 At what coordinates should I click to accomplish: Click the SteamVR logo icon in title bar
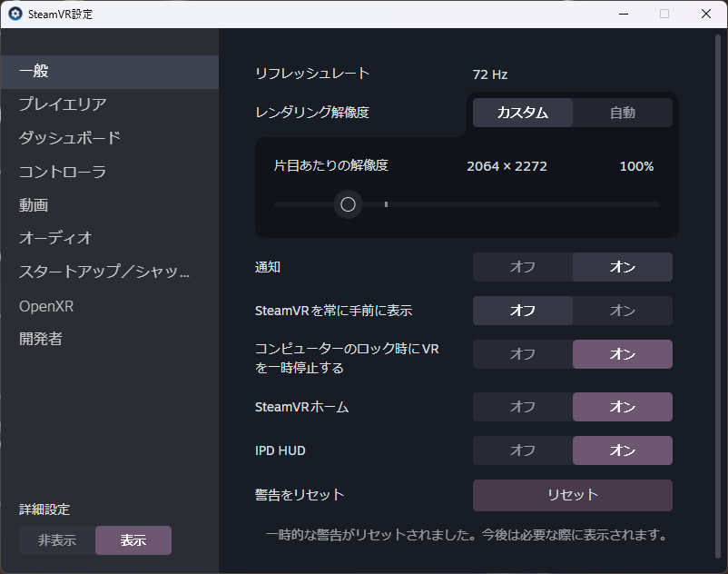click(x=15, y=14)
